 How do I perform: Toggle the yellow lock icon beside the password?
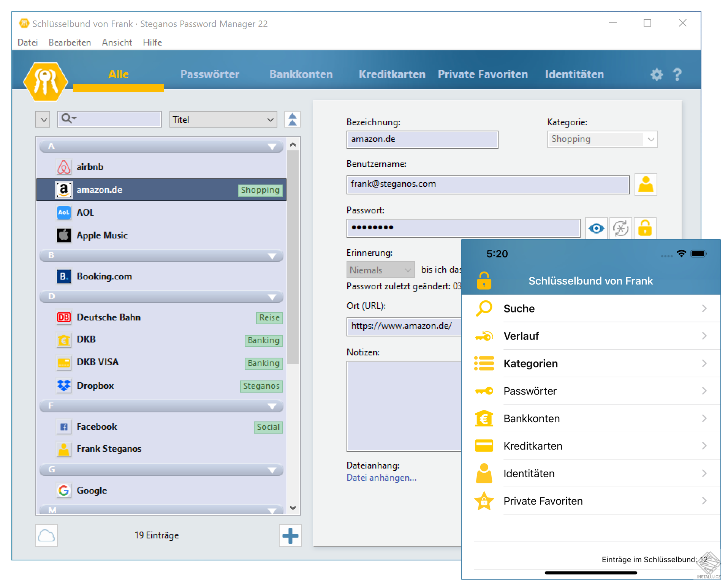645,228
